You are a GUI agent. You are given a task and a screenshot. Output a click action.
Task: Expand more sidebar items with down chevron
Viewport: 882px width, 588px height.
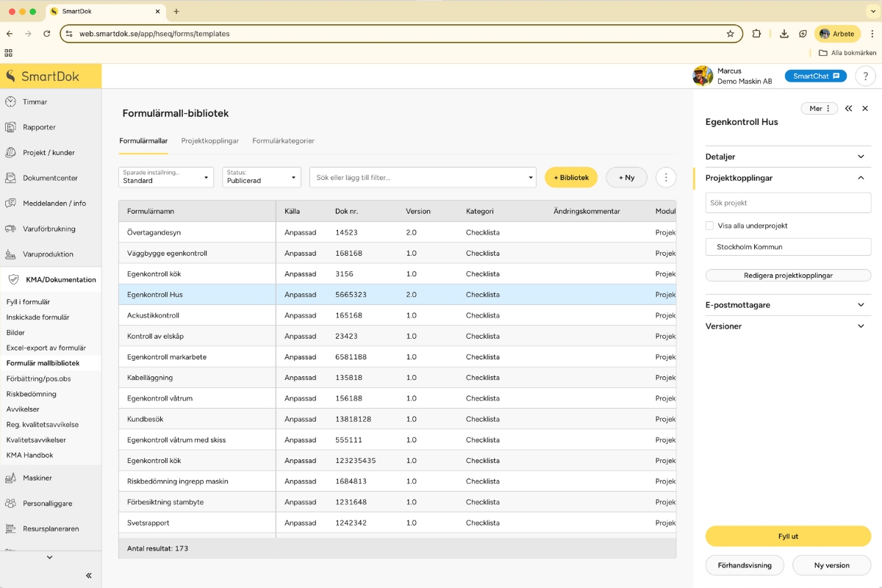[x=50, y=558]
